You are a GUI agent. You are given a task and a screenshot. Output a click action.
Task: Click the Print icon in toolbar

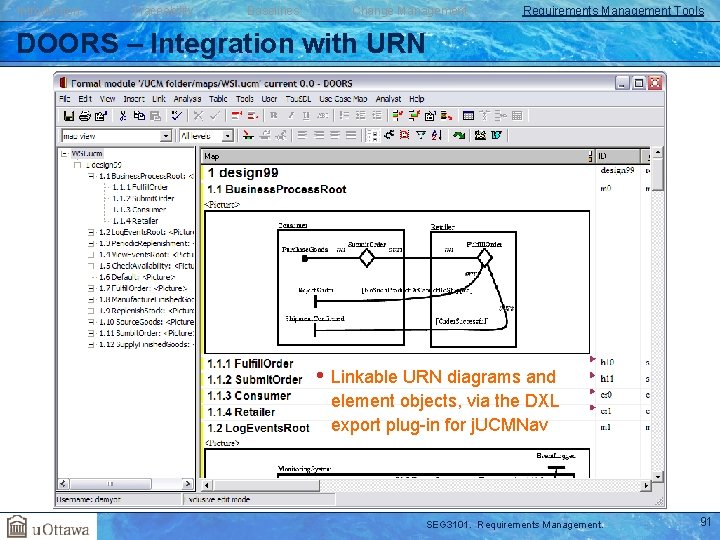click(84, 116)
